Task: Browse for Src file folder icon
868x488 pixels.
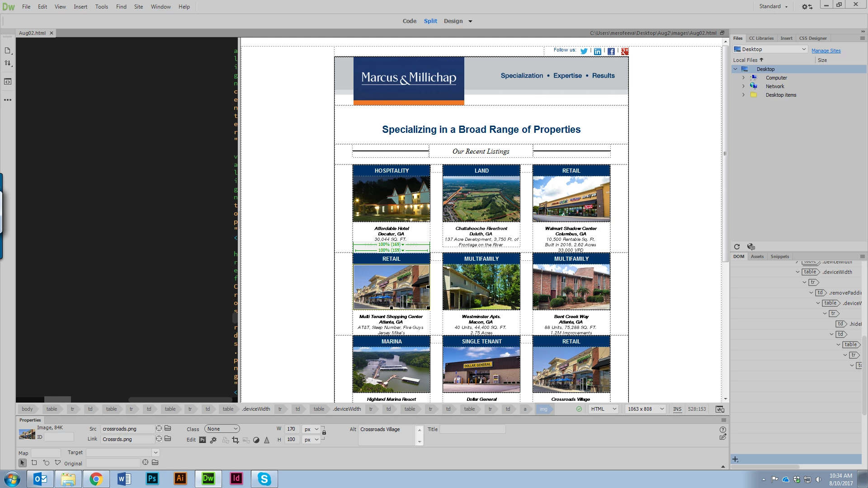Action: 168,428
